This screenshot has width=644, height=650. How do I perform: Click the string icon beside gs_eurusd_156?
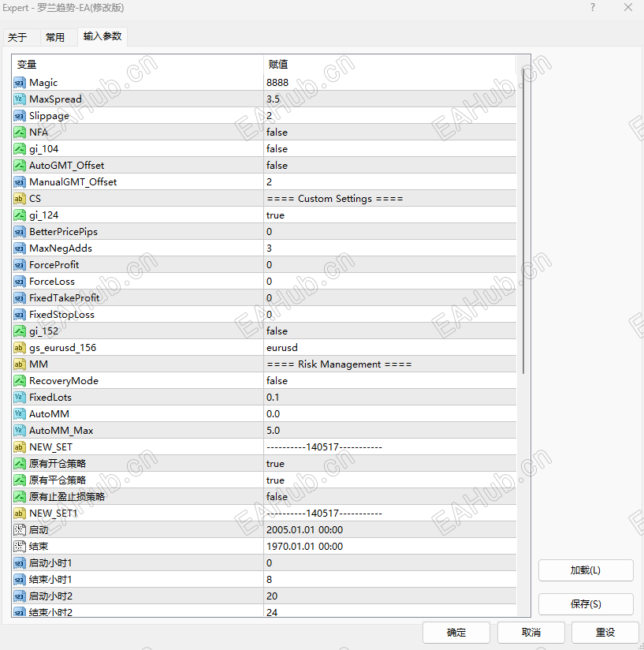[x=20, y=348]
